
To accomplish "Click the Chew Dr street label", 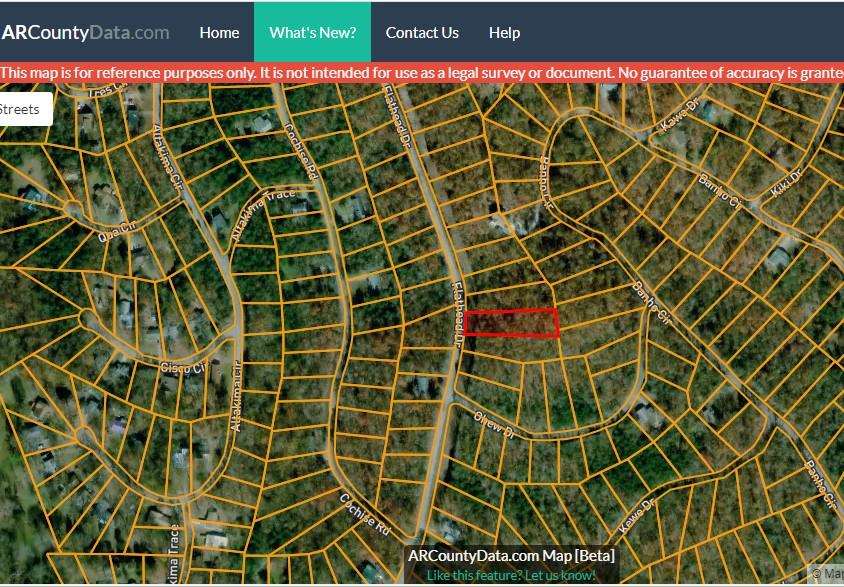I will [494, 425].
